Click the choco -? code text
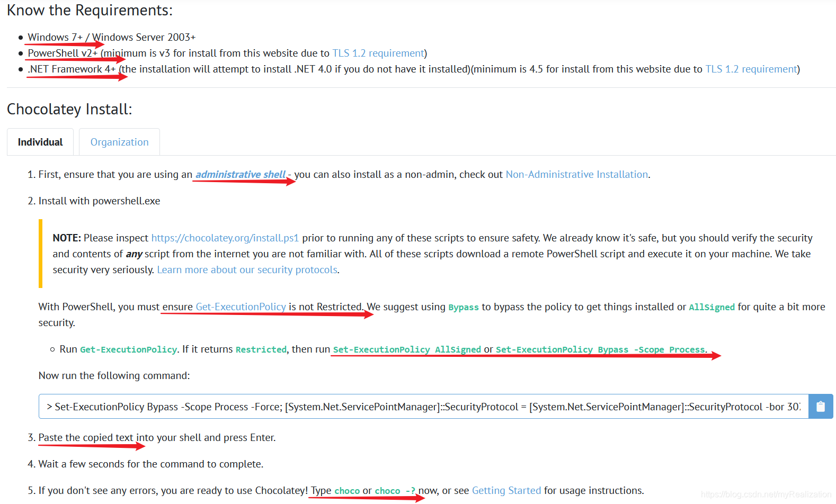Image resolution: width=836 pixels, height=504 pixels. click(x=395, y=491)
